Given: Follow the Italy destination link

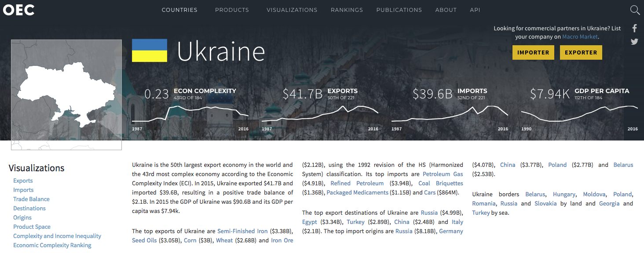Looking at the screenshot, I should point(457,222).
